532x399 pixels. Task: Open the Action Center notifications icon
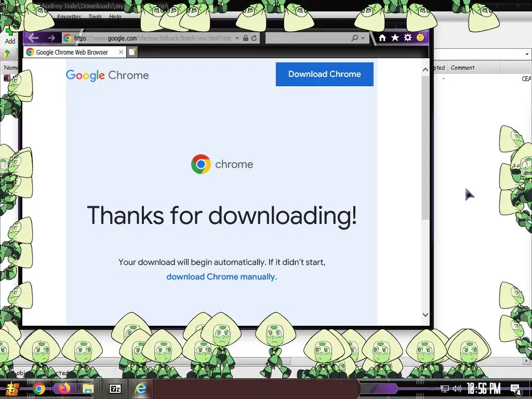pyautogui.click(x=516, y=390)
